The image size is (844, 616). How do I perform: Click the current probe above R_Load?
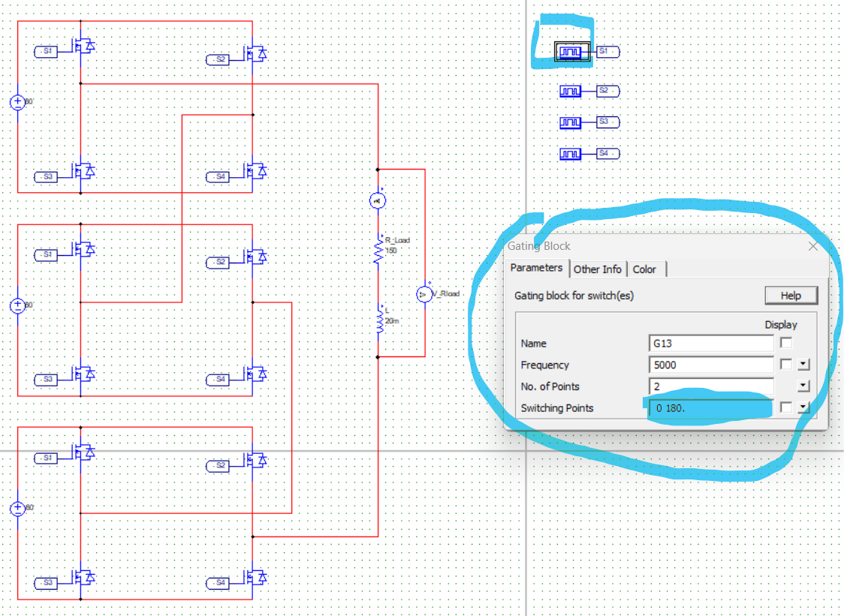(x=378, y=200)
